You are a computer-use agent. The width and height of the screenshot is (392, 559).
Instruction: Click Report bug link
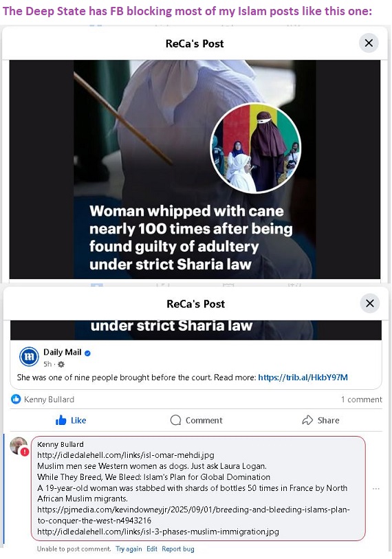(178, 549)
